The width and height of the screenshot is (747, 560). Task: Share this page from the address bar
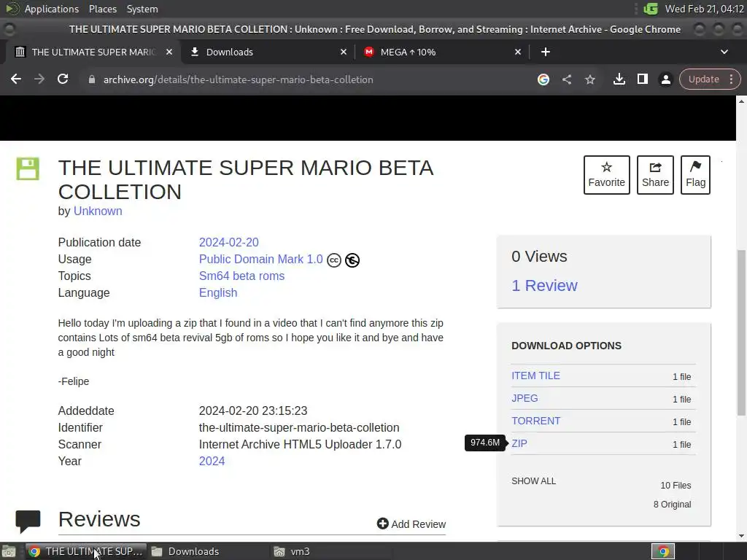[566, 79]
